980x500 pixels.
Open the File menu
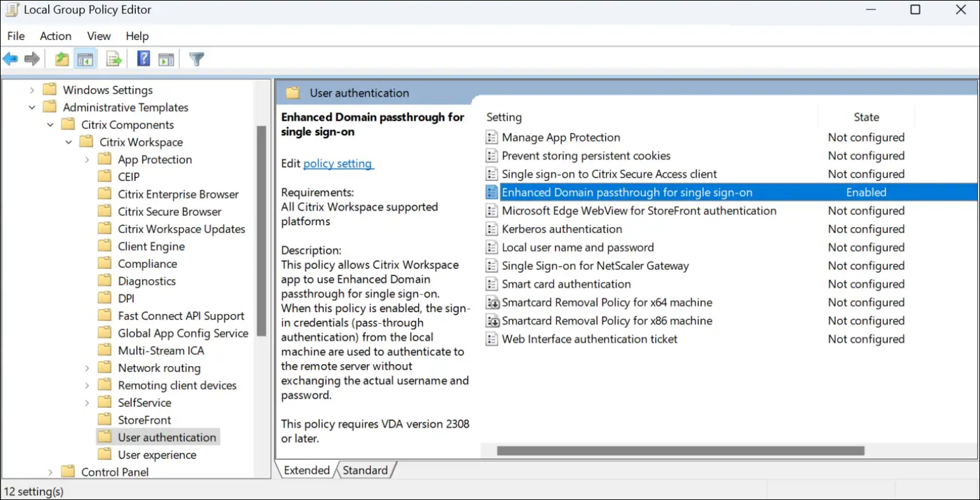[16, 36]
